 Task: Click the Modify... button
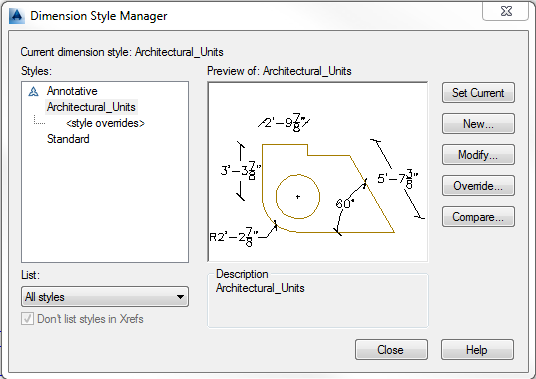pyautogui.click(x=478, y=155)
